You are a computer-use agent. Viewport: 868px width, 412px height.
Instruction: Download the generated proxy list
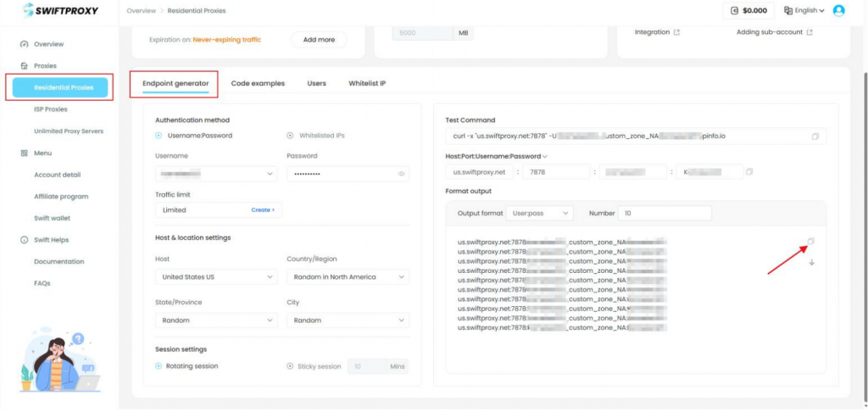tap(811, 262)
